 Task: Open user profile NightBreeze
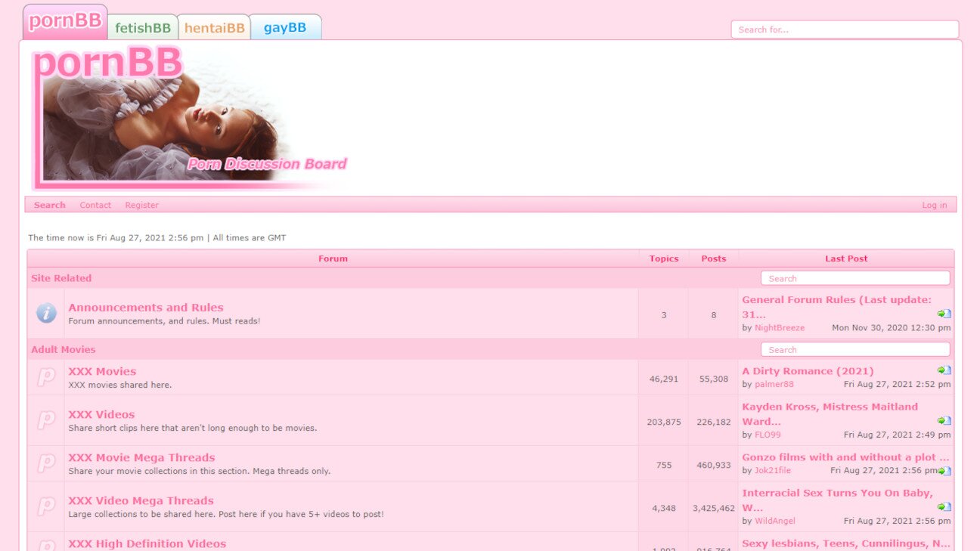(780, 328)
